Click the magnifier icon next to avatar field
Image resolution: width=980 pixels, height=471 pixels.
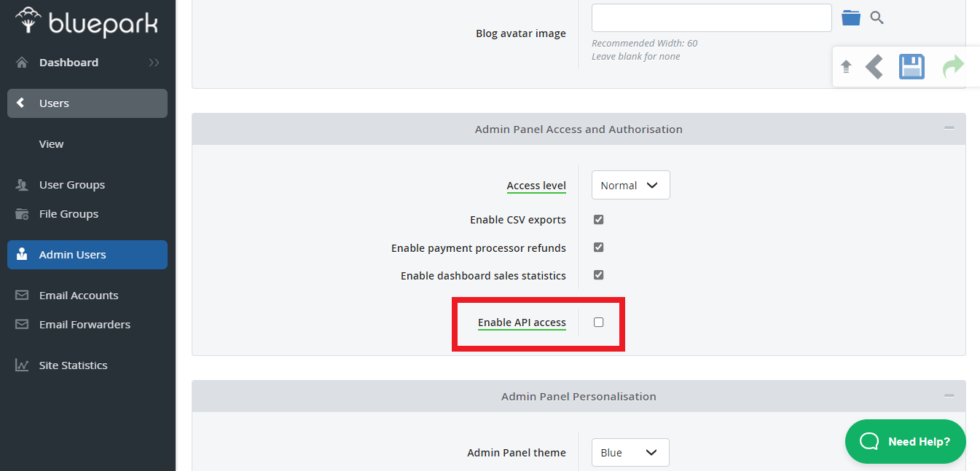point(877,17)
